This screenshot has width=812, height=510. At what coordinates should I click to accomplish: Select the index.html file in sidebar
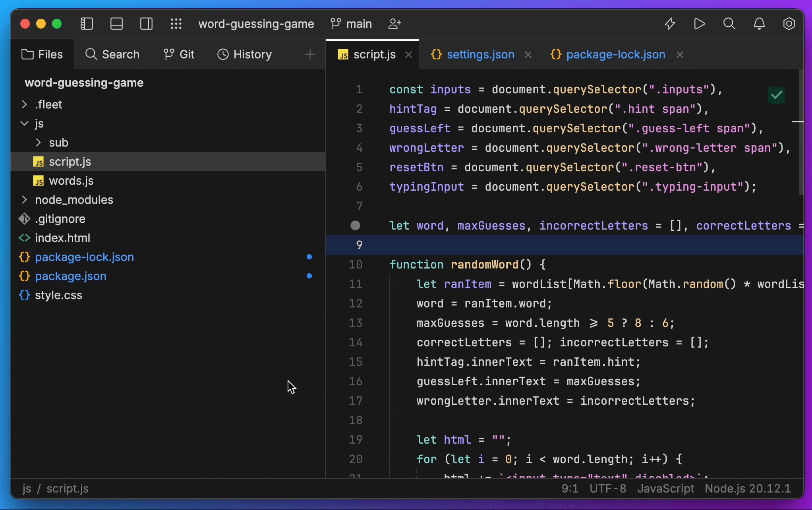[62, 238]
